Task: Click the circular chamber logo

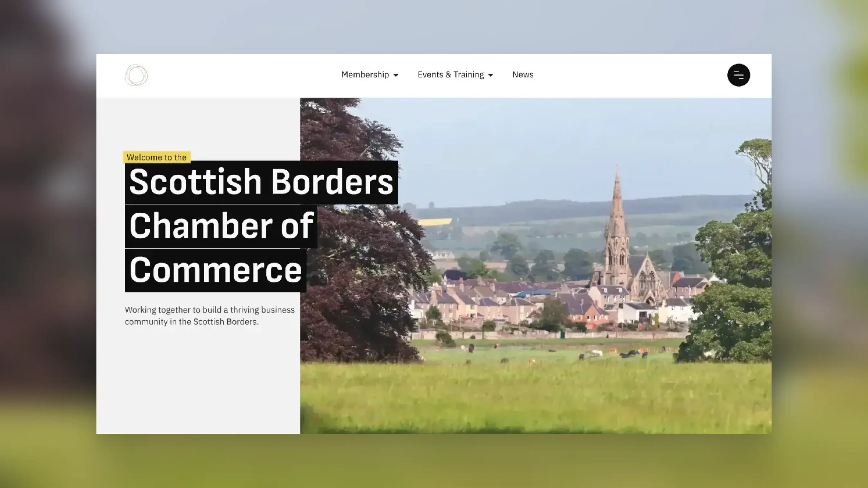Action: [136, 75]
